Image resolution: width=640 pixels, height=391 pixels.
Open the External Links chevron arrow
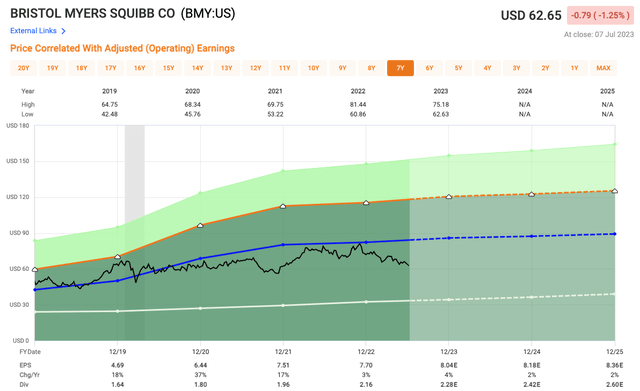click(x=63, y=31)
